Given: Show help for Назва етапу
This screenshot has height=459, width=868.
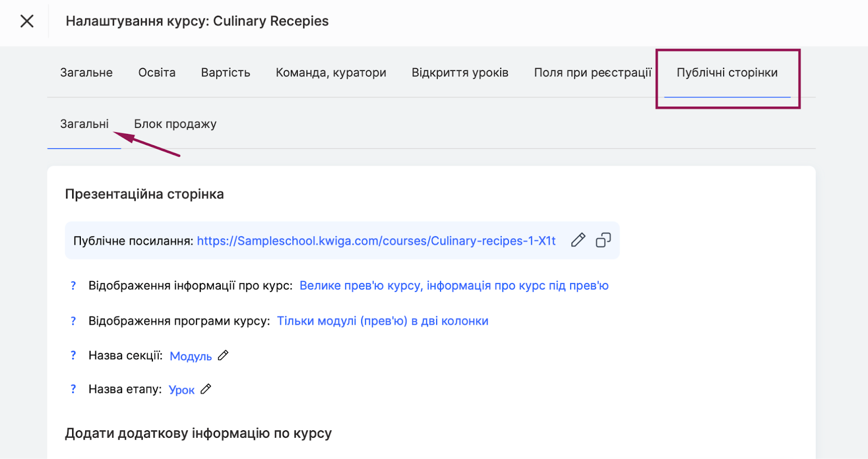Looking at the screenshot, I should tap(73, 389).
